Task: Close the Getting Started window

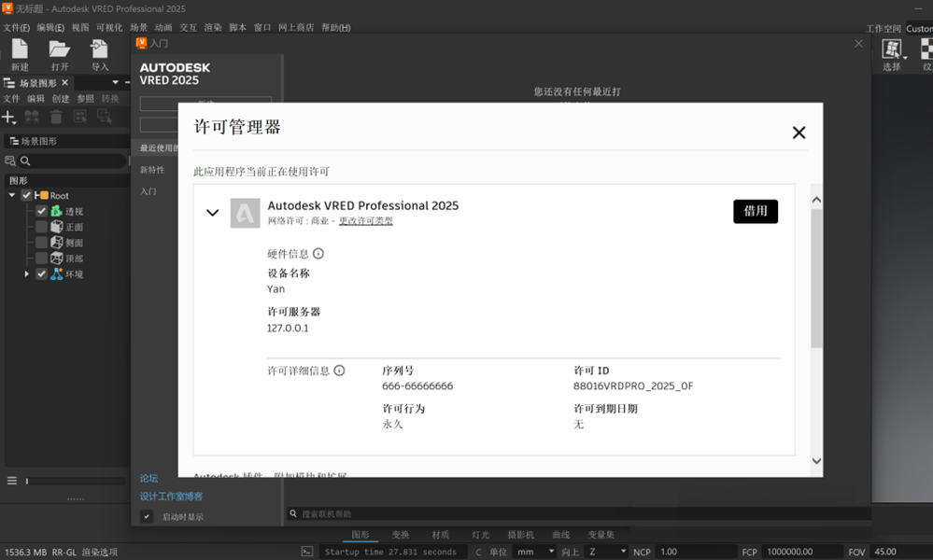Action: 858,43
